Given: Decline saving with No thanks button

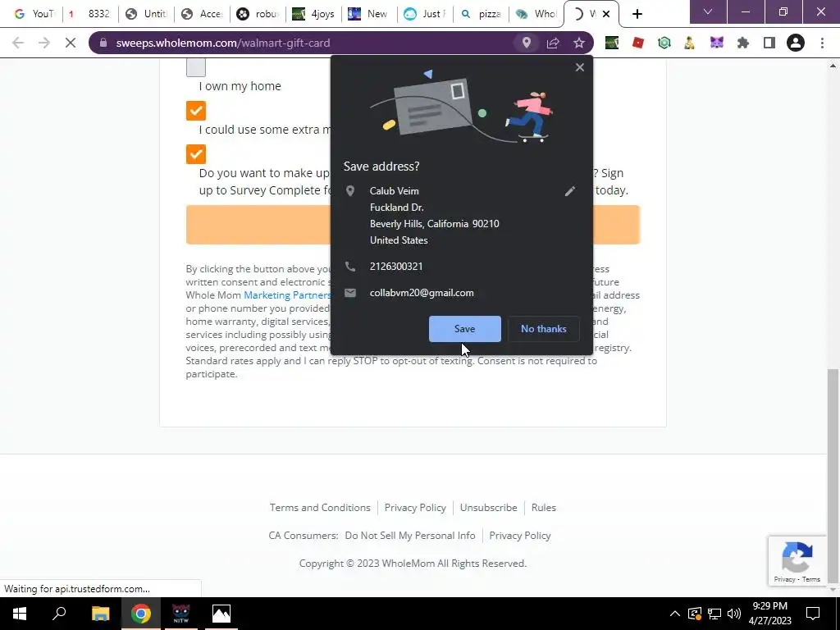Looking at the screenshot, I should 543,328.
